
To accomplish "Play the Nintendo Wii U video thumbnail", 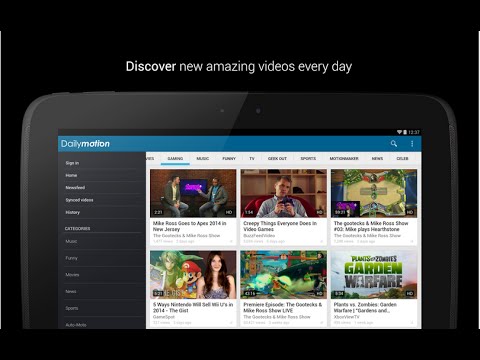I will (193, 275).
